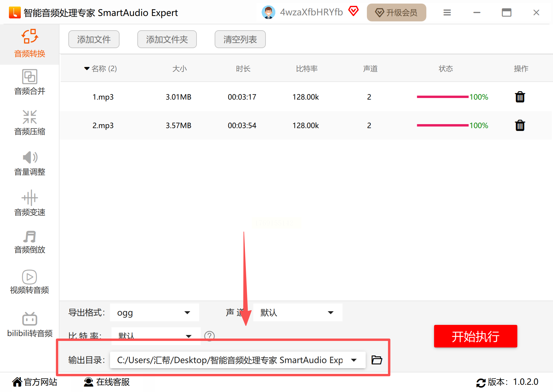Click the 大小 column header
553x392 pixels.
[180, 69]
